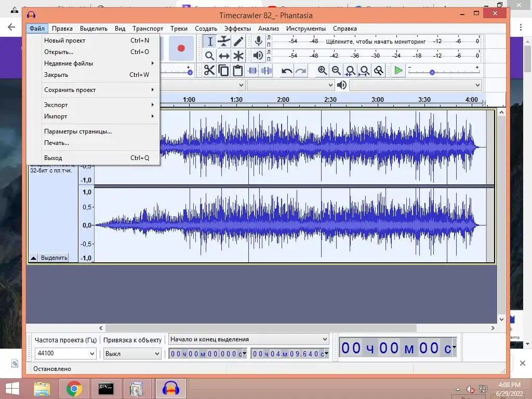Open the Выделить menu
The width and height of the screenshot is (532, 399).
pos(94,29)
